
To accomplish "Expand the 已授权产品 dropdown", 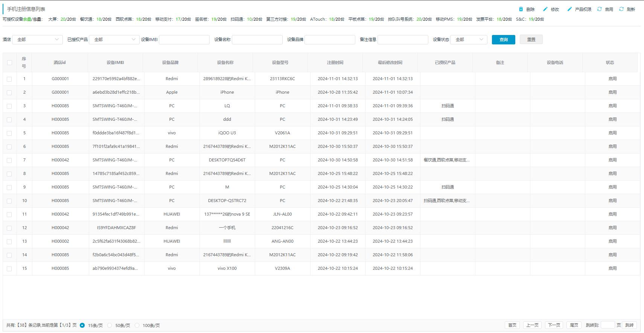I will [x=114, y=40].
